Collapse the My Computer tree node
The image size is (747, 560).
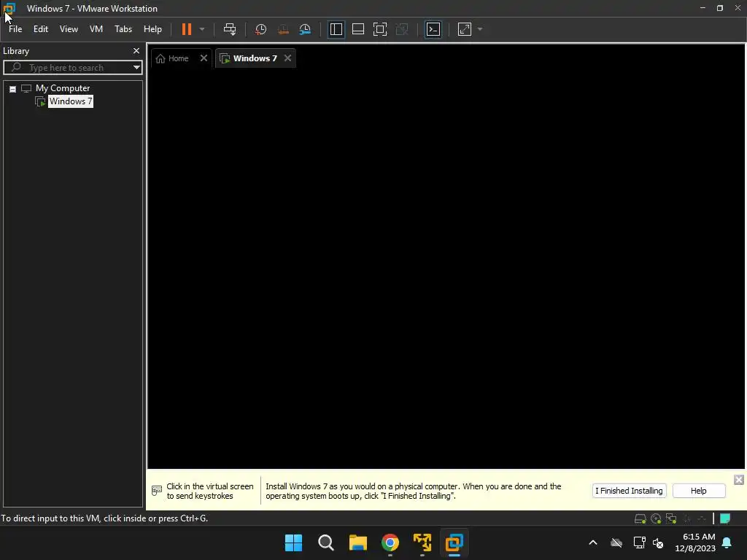[13, 89]
